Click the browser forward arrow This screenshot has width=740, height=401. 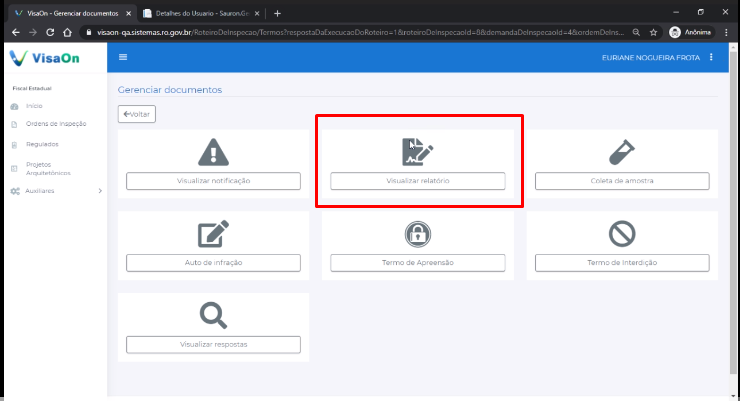pyautogui.click(x=33, y=32)
